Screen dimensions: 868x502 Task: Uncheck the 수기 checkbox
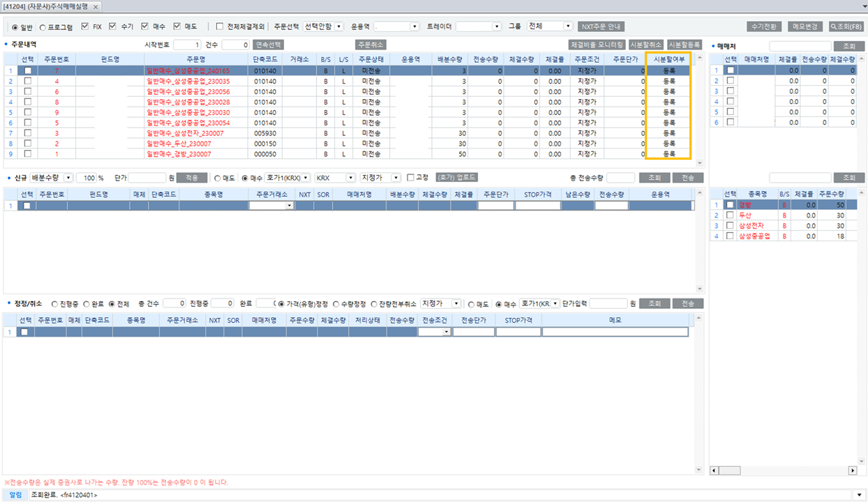(112, 26)
